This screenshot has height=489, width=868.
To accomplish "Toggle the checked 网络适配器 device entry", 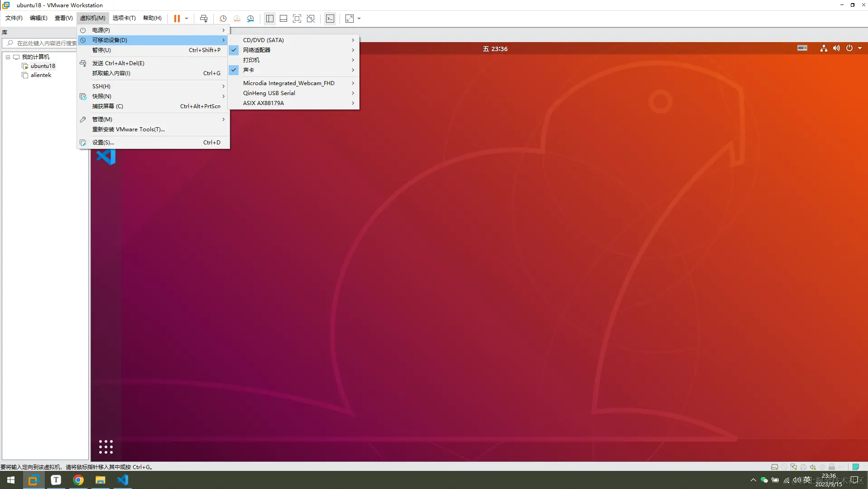I will [x=293, y=50].
